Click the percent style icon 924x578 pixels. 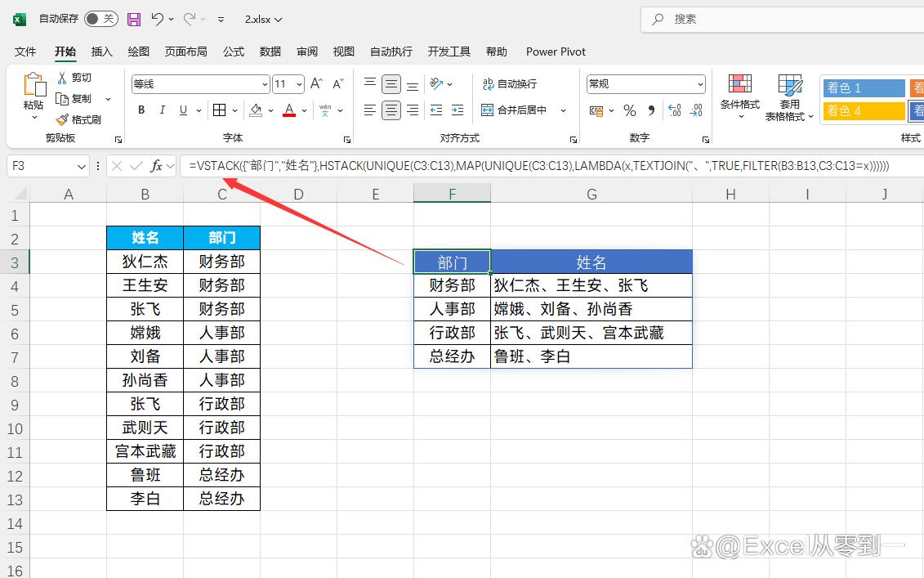[629, 110]
